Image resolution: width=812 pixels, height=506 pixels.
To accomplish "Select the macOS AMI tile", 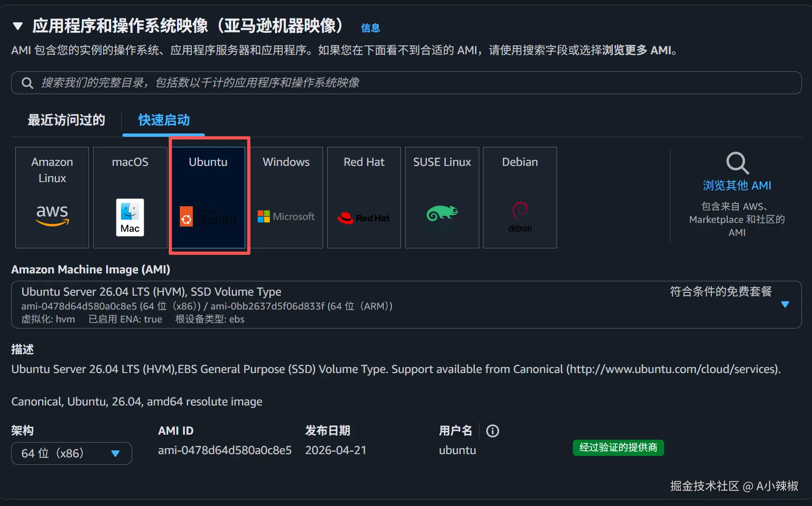I will (x=130, y=197).
